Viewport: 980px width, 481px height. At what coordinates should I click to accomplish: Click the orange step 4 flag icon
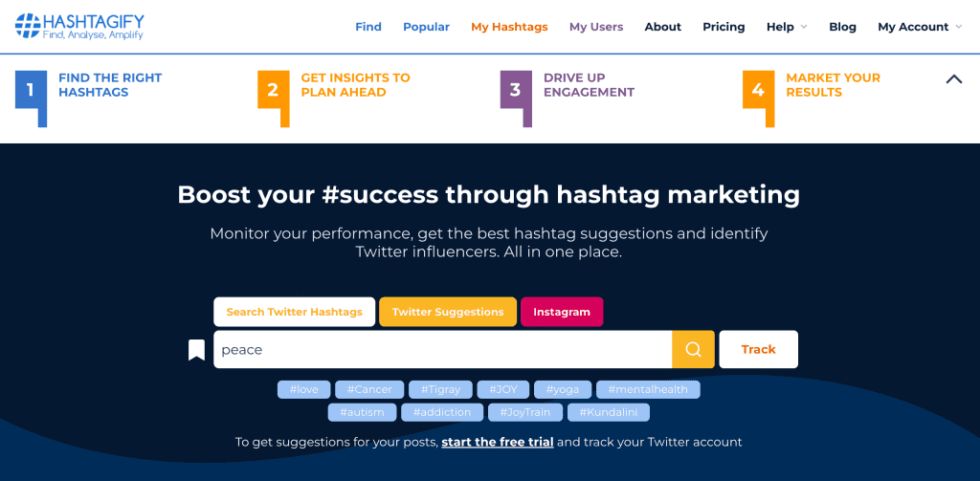[758, 98]
